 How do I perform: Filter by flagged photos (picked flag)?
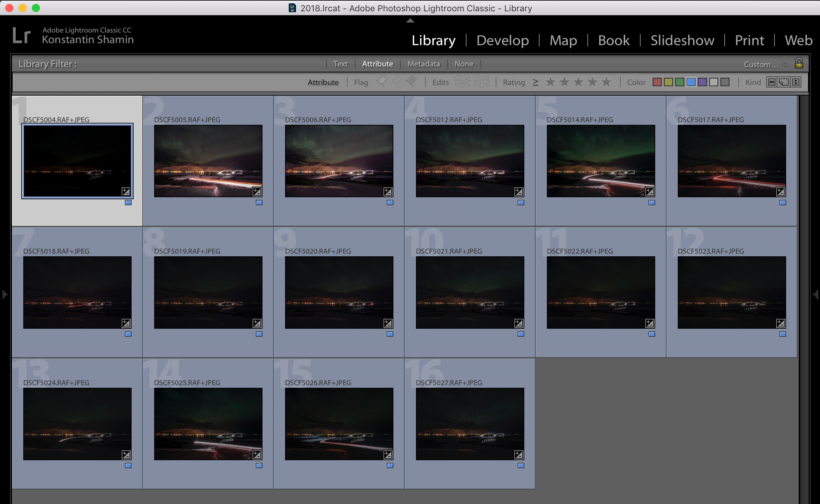(x=382, y=82)
